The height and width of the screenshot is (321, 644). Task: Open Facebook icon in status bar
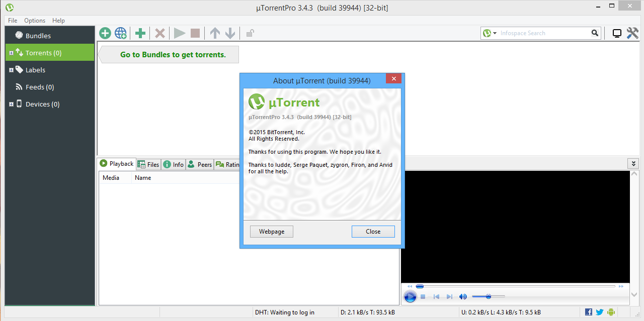[589, 312]
